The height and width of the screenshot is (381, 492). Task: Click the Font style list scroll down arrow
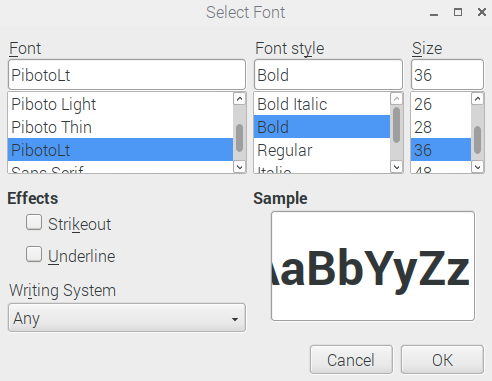(x=396, y=166)
